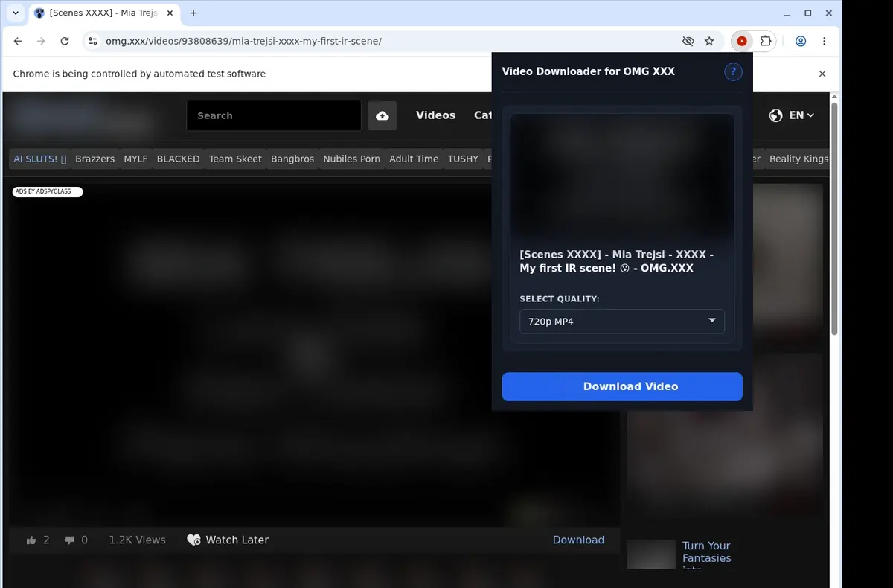Click the browser back arrow
893x588 pixels.
[x=18, y=41]
